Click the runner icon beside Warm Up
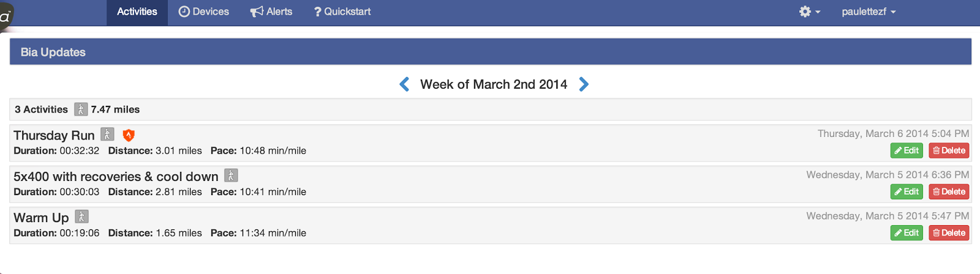This screenshot has height=274, width=980. pyautogui.click(x=81, y=217)
